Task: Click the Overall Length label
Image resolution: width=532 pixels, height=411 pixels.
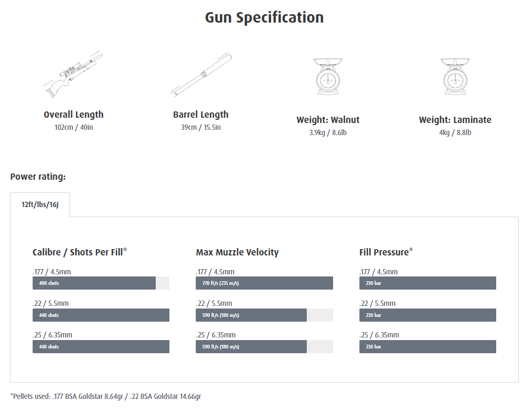Action: tap(74, 115)
